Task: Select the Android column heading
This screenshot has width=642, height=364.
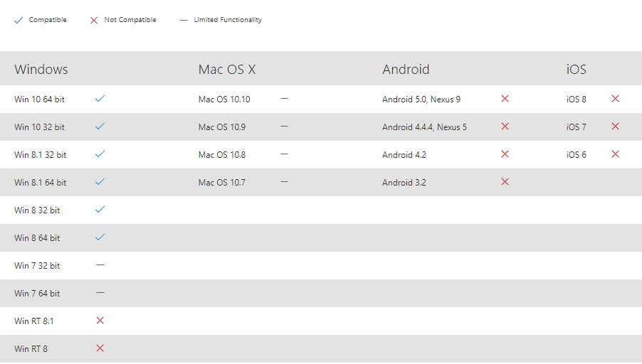Action: [x=406, y=69]
